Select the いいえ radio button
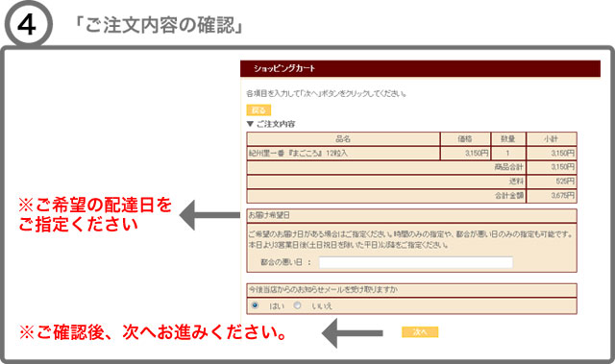 pyautogui.click(x=297, y=304)
